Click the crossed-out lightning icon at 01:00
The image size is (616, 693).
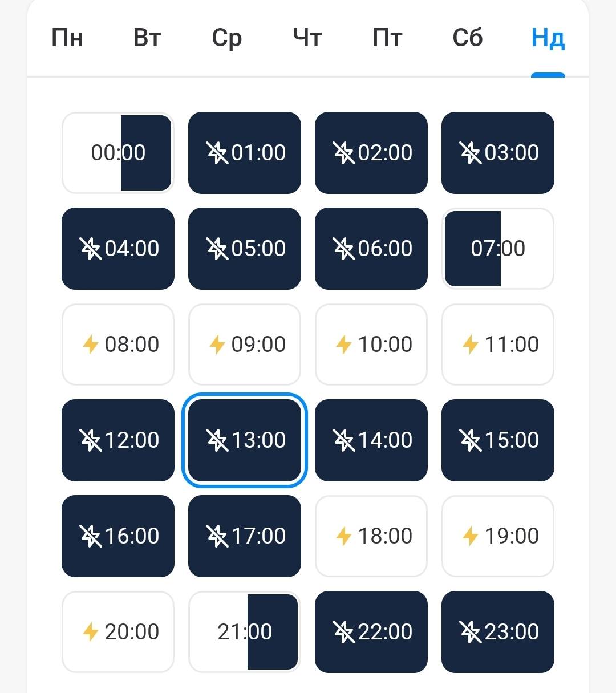(x=217, y=153)
